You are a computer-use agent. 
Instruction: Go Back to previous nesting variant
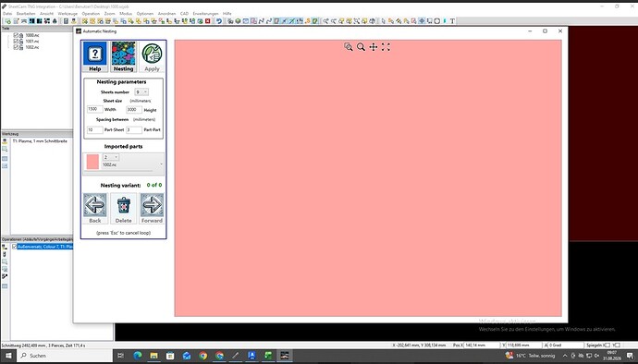(95, 208)
